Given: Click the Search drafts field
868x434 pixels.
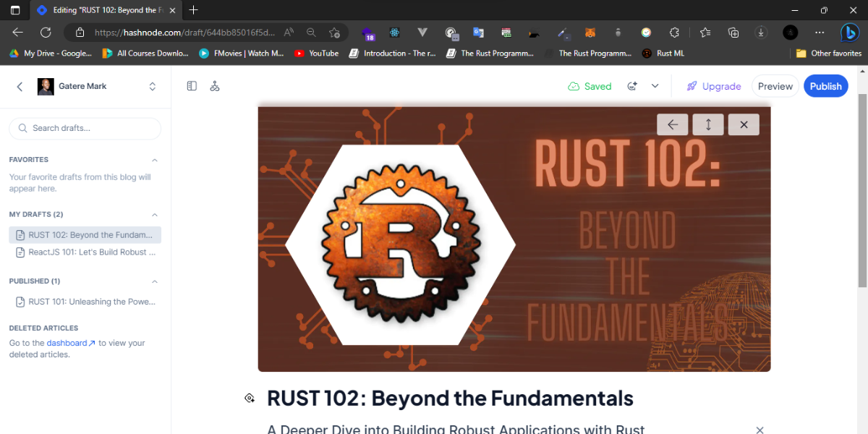Looking at the screenshot, I should point(85,128).
